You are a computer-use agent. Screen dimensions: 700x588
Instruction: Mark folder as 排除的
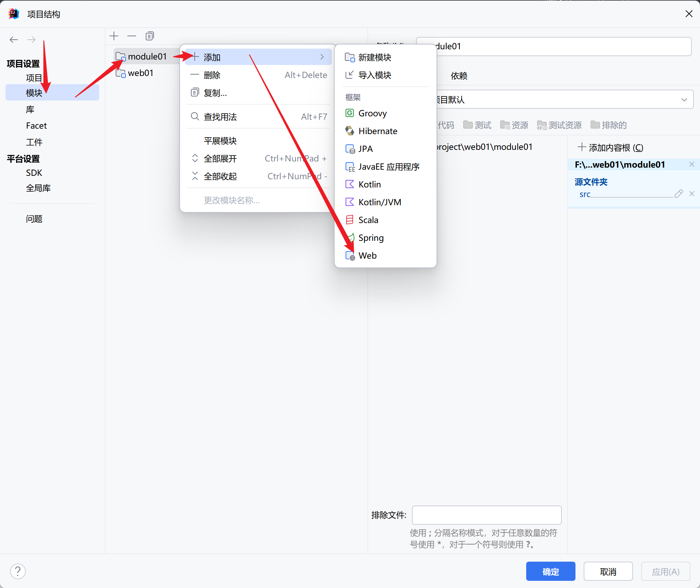[609, 125]
